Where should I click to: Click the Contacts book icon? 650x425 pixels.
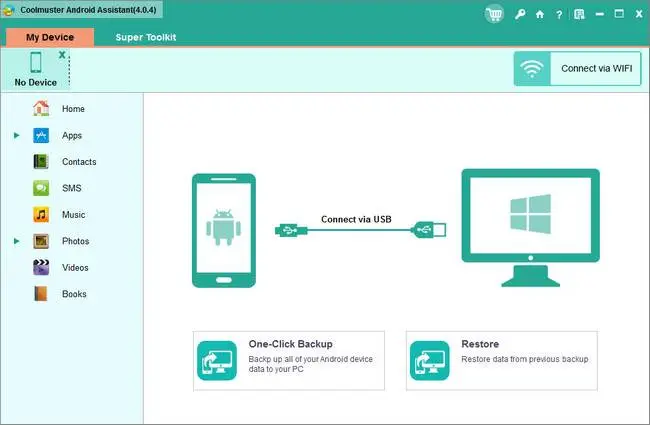[41, 162]
